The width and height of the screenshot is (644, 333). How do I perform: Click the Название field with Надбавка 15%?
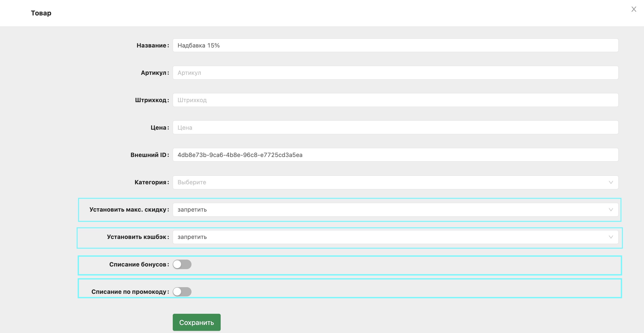click(396, 45)
